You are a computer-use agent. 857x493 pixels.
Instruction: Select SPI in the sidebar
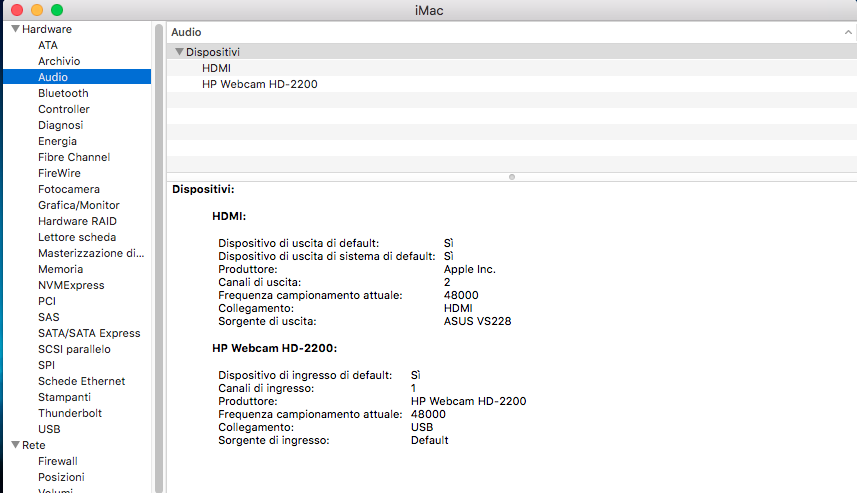pyautogui.click(x=46, y=365)
